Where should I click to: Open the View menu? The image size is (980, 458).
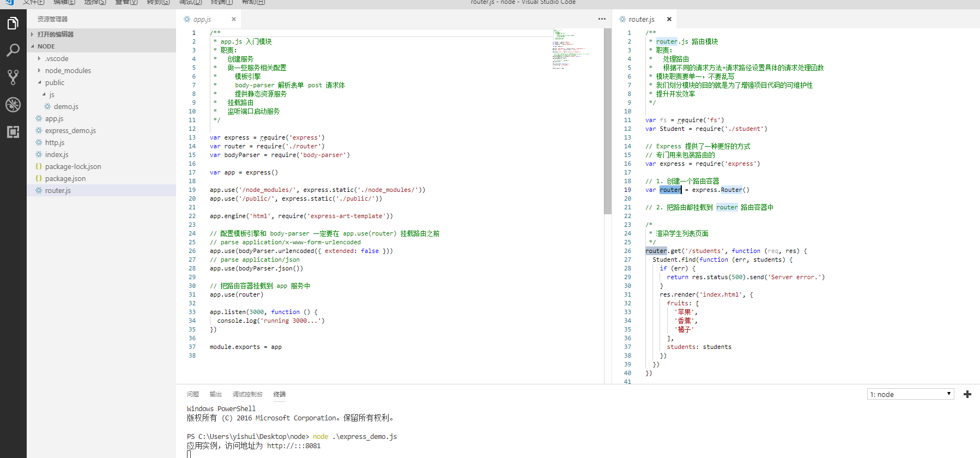pyautogui.click(x=126, y=2)
